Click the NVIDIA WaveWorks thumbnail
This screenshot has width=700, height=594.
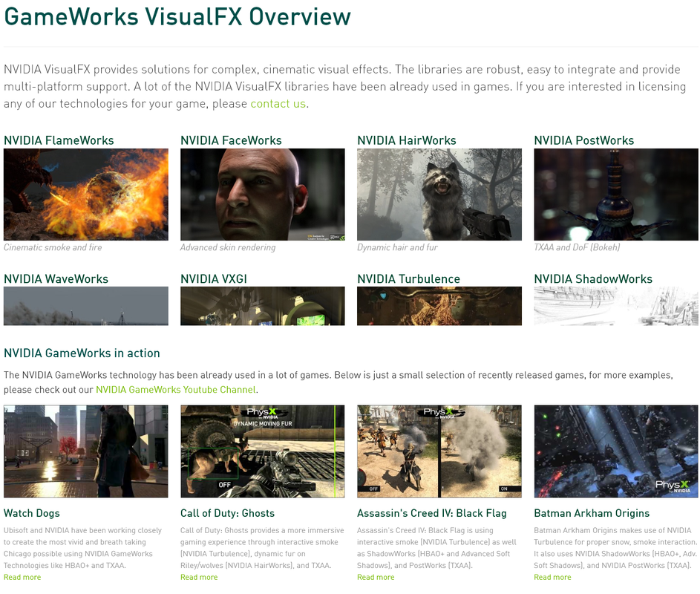tap(86, 306)
